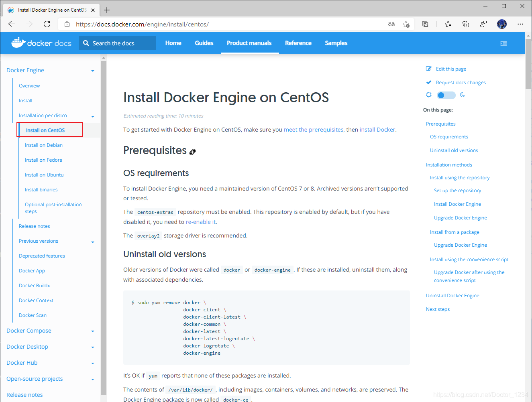Open Docker Buildx sidebar link
532x402 pixels.
(x=35, y=286)
